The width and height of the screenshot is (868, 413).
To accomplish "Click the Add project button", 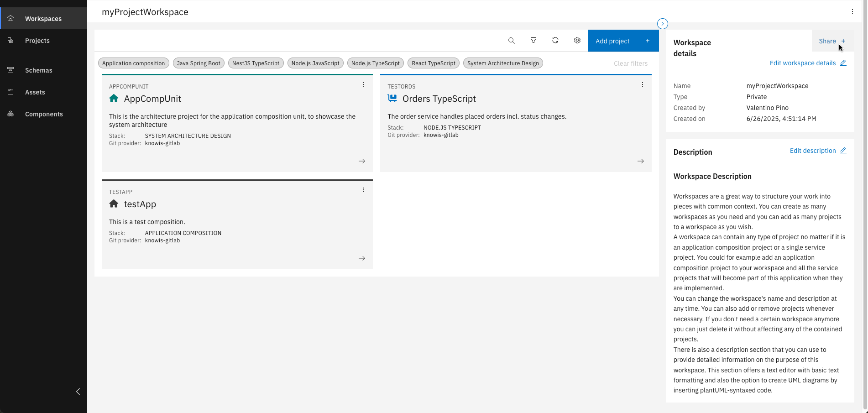I will (623, 41).
